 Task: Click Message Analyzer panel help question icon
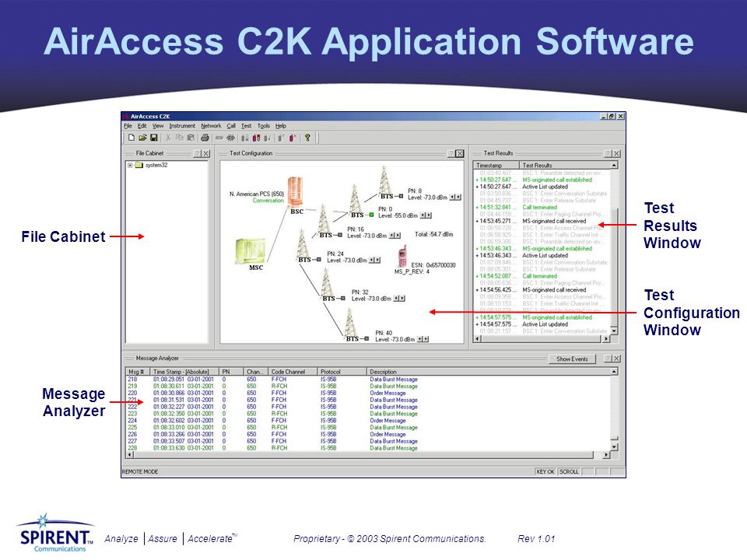pyautogui.click(x=608, y=359)
